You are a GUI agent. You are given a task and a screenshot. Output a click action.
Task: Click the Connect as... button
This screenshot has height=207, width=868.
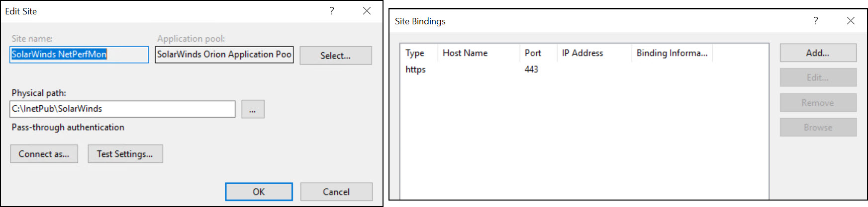[x=44, y=154]
